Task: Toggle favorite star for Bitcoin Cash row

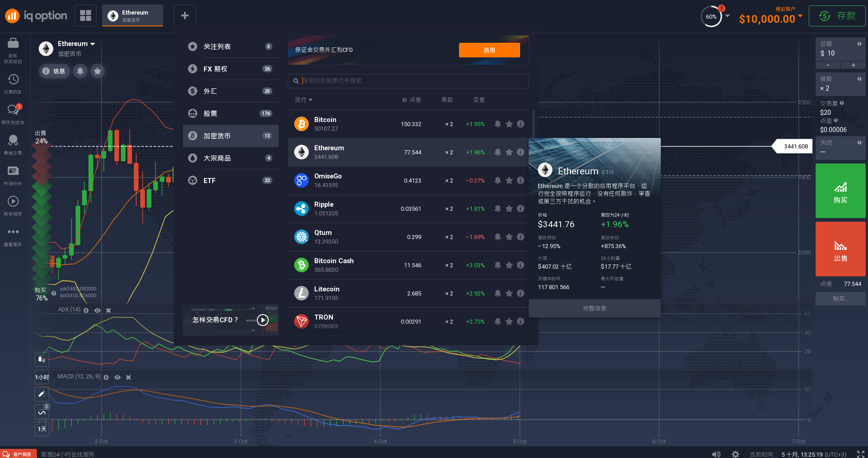Action: click(x=509, y=265)
